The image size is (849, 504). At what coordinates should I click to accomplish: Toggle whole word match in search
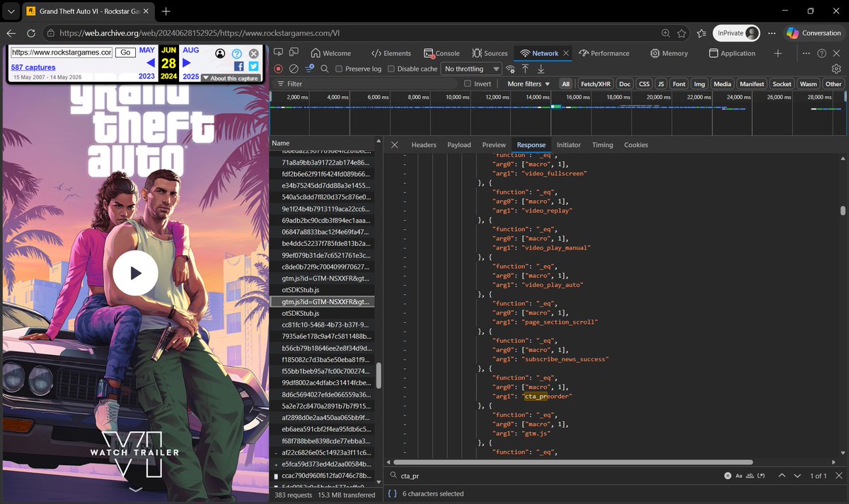click(x=751, y=476)
